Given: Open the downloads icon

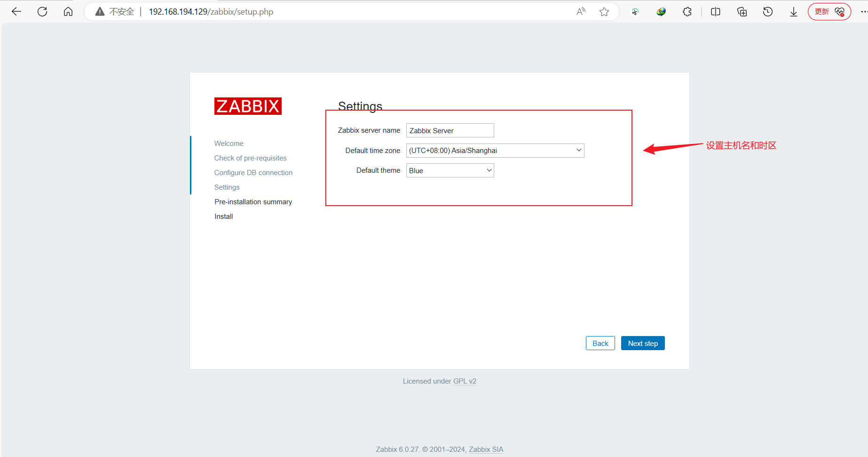Looking at the screenshot, I should pos(794,12).
